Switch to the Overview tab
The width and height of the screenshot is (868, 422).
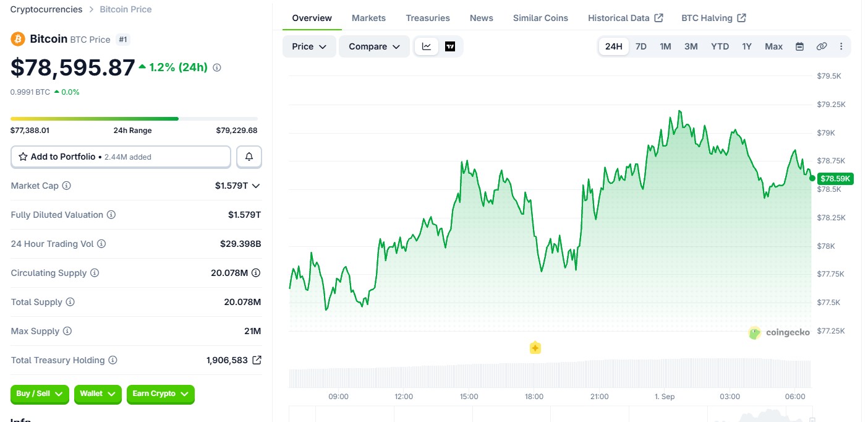(312, 18)
